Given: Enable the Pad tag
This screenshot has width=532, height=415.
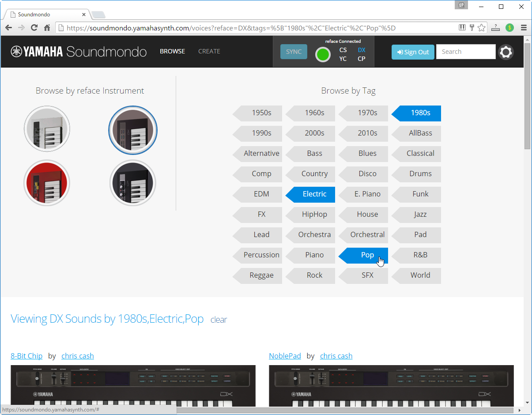Looking at the screenshot, I should coord(416,235).
